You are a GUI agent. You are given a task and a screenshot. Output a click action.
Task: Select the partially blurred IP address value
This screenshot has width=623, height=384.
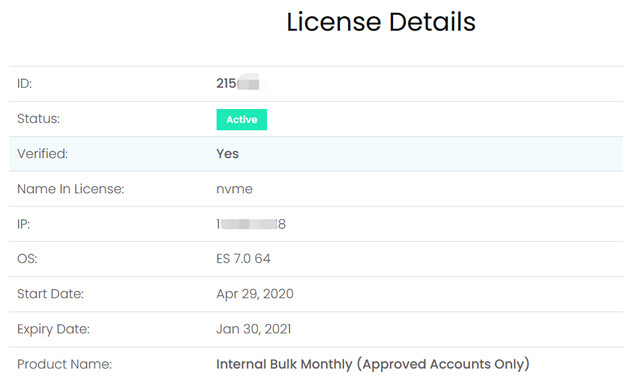(x=251, y=224)
